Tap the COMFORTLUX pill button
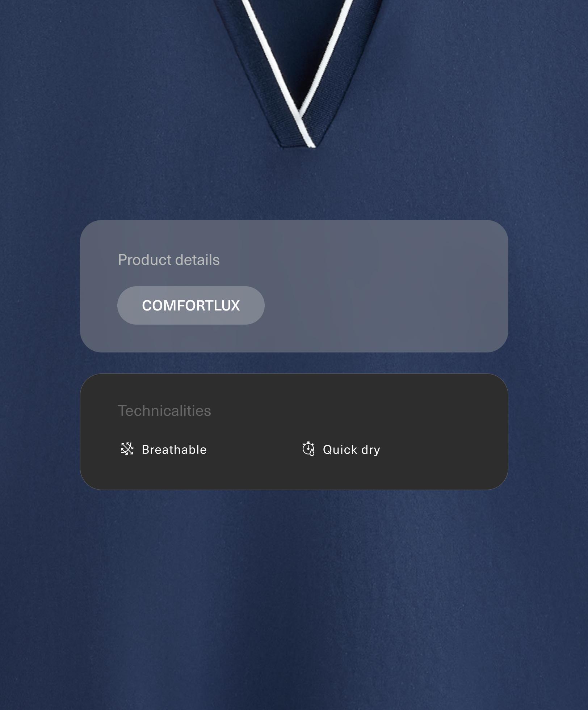This screenshot has height=710, width=588. (191, 305)
